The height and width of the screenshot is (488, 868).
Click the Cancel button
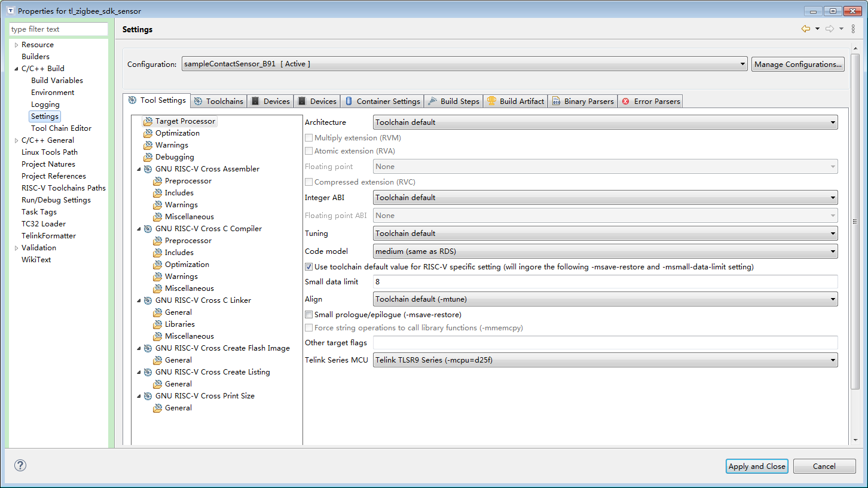[x=824, y=466]
